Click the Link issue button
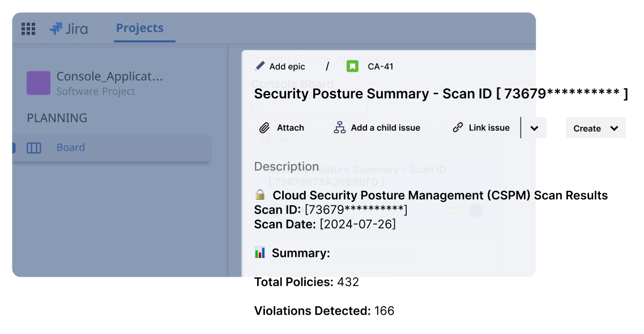 click(483, 127)
